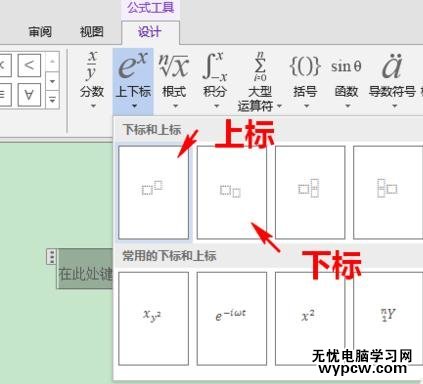Insert the e to the minus iωt script
Image resolution: width=423 pixels, height=384 pixels.
232,318
